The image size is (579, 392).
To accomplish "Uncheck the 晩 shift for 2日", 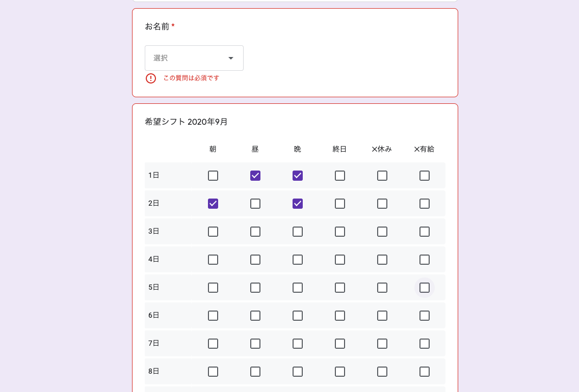I will 298,204.
